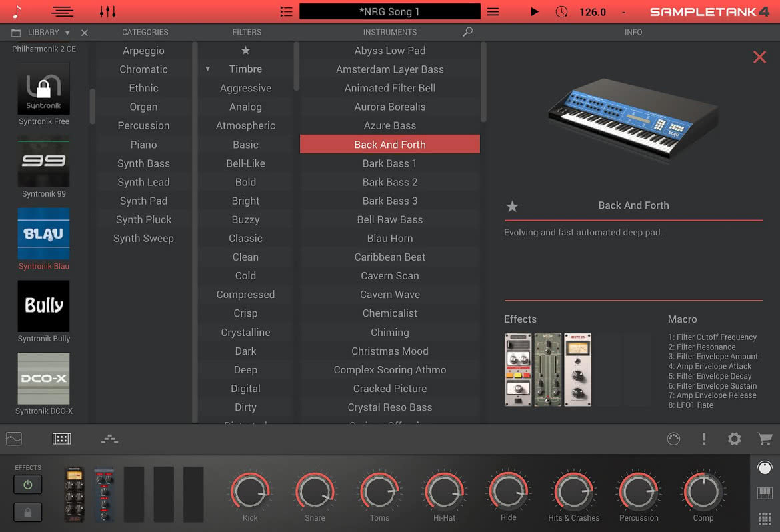Click the CPU meter dial icon
Screen dimensions: 780x532
tap(673, 439)
